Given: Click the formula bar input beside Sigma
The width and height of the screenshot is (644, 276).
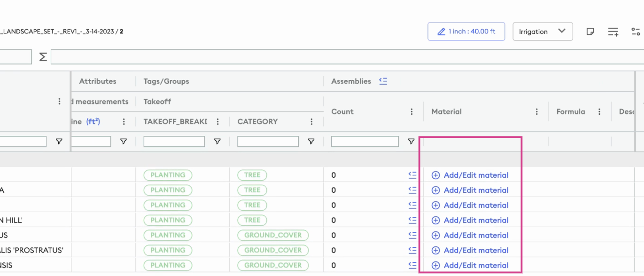Looking at the screenshot, I should click(347, 57).
